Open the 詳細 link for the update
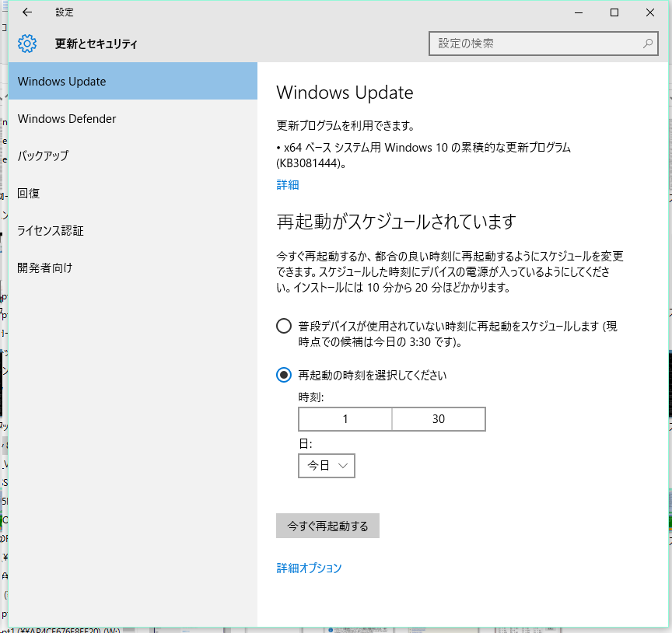 click(x=288, y=185)
